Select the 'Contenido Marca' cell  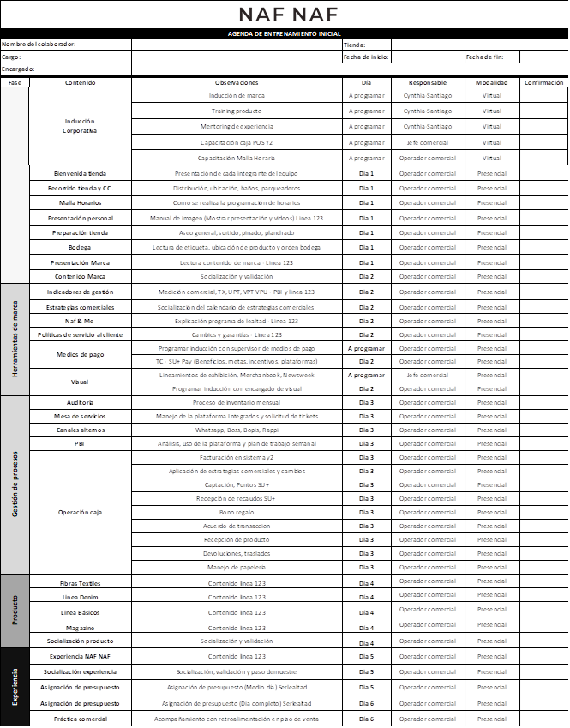[x=81, y=276]
